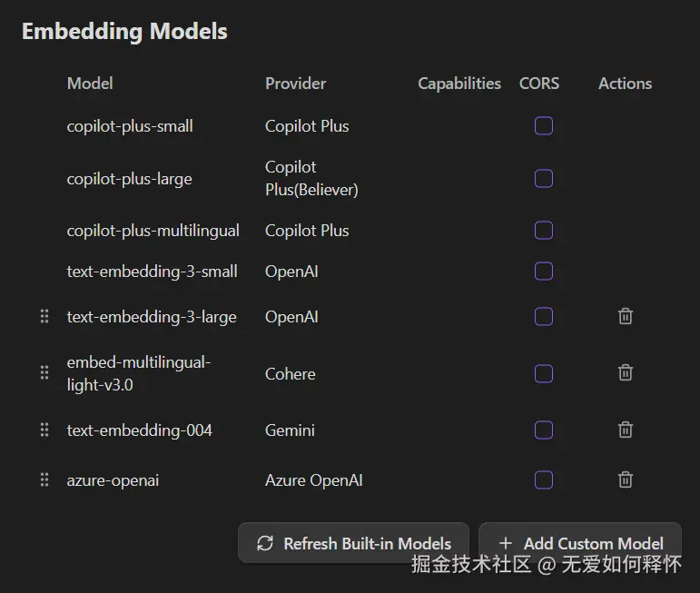Click drag handle for embed-multilingual-light-v3.0
The height and width of the screenshot is (593, 700).
click(44, 372)
